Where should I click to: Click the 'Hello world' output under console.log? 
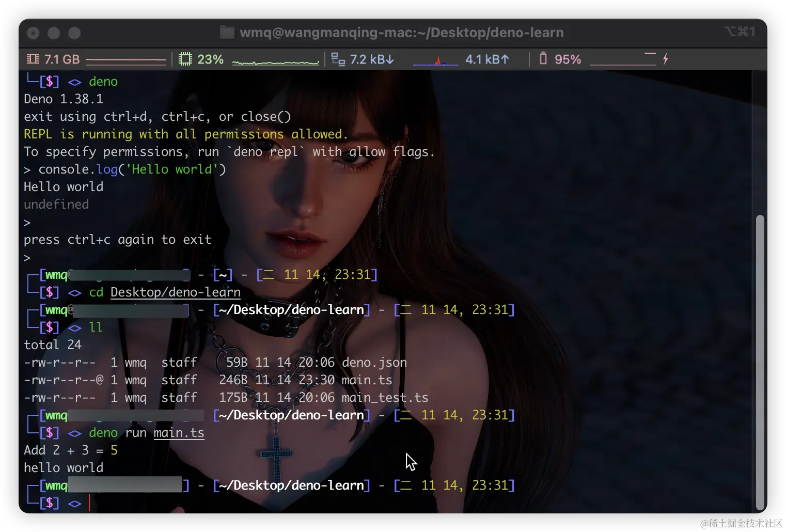tap(64, 187)
